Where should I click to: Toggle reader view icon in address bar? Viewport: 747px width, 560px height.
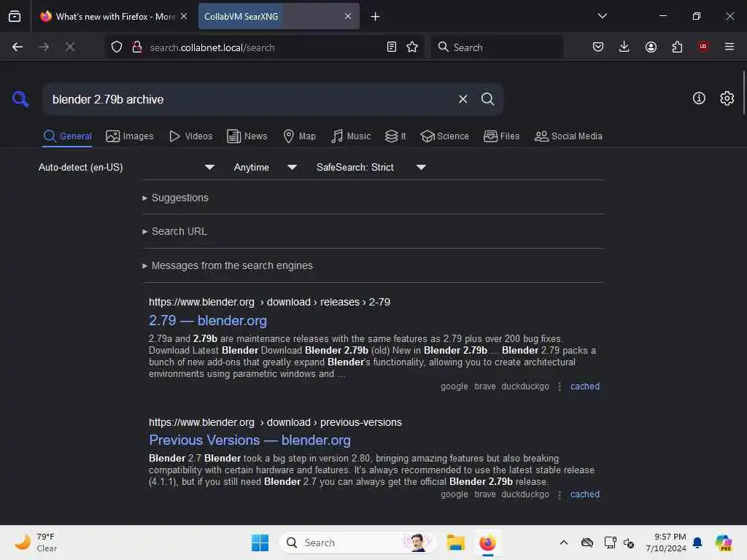(391, 47)
